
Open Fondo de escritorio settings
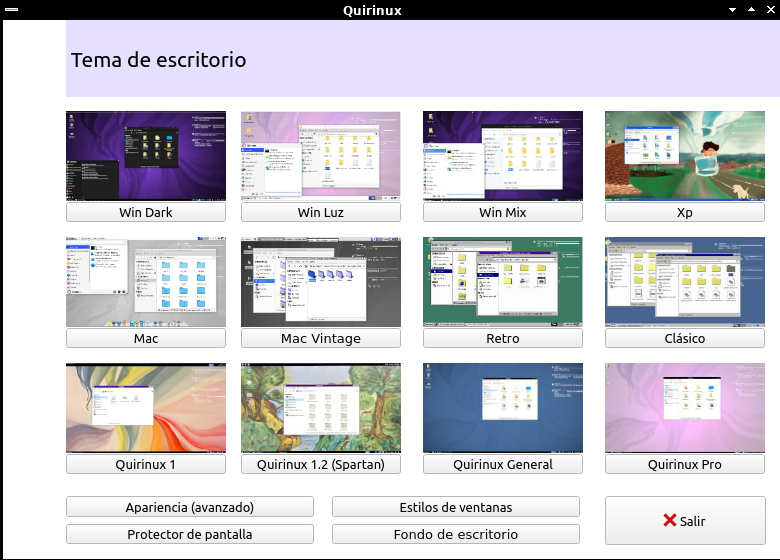456,534
